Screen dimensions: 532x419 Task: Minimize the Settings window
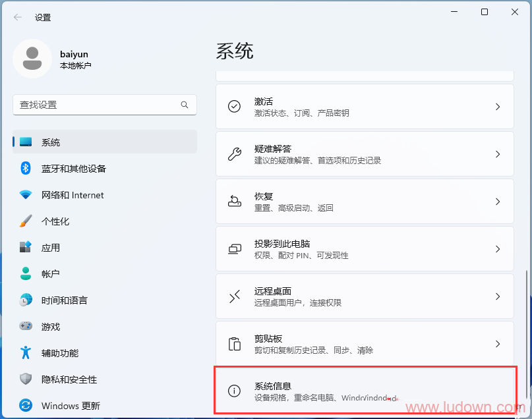coord(454,12)
